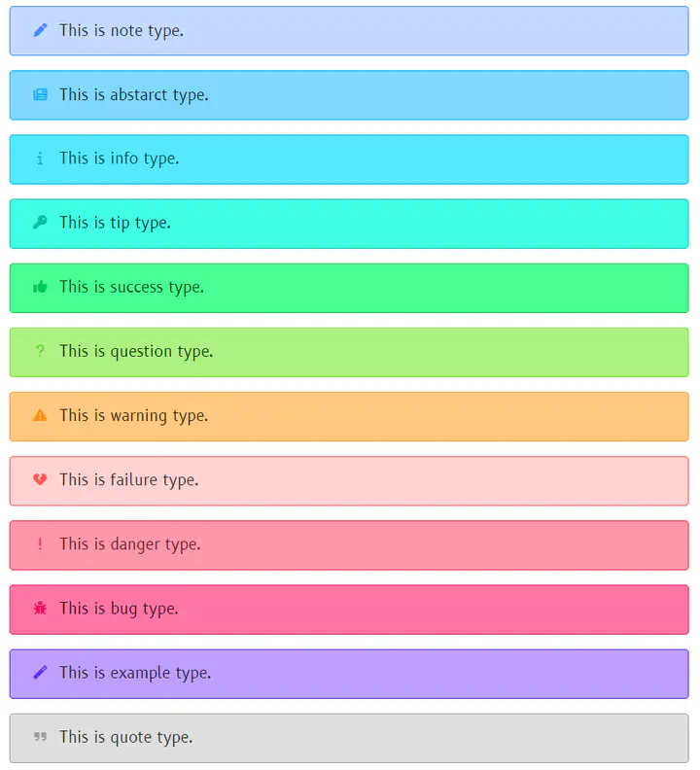Click the exclamation mark danger icon

[x=40, y=543]
